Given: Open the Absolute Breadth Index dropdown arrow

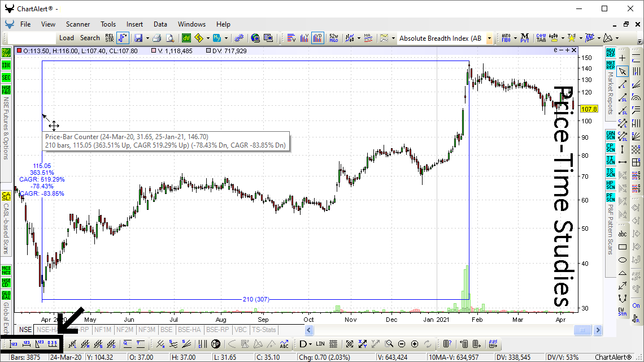Looking at the screenshot, I should 490,38.
